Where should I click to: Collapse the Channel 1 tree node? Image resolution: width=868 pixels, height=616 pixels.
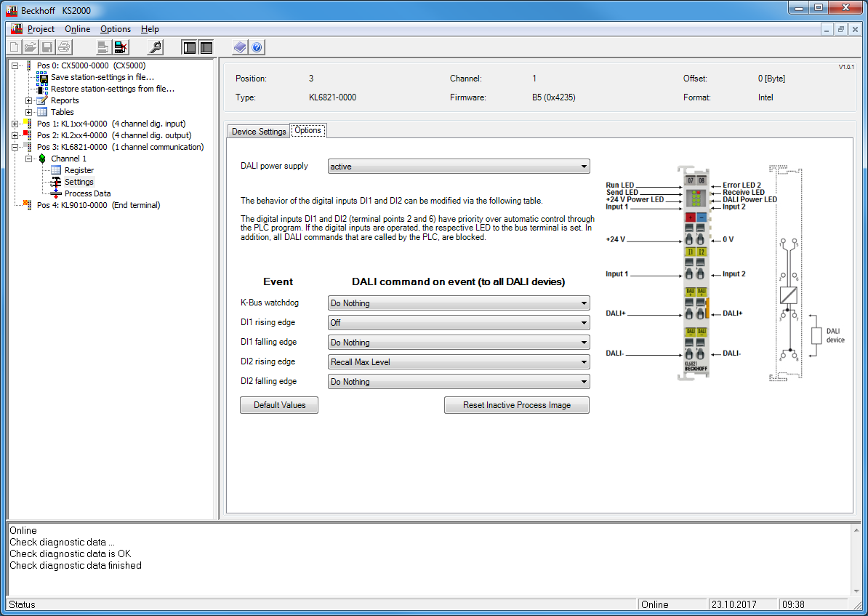[x=29, y=159]
